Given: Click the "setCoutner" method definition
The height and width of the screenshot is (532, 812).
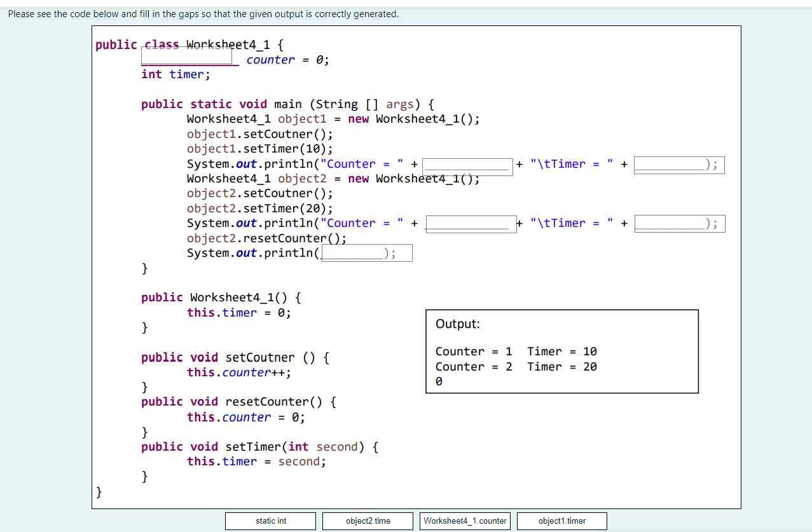Looking at the screenshot, I should [x=233, y=357].
